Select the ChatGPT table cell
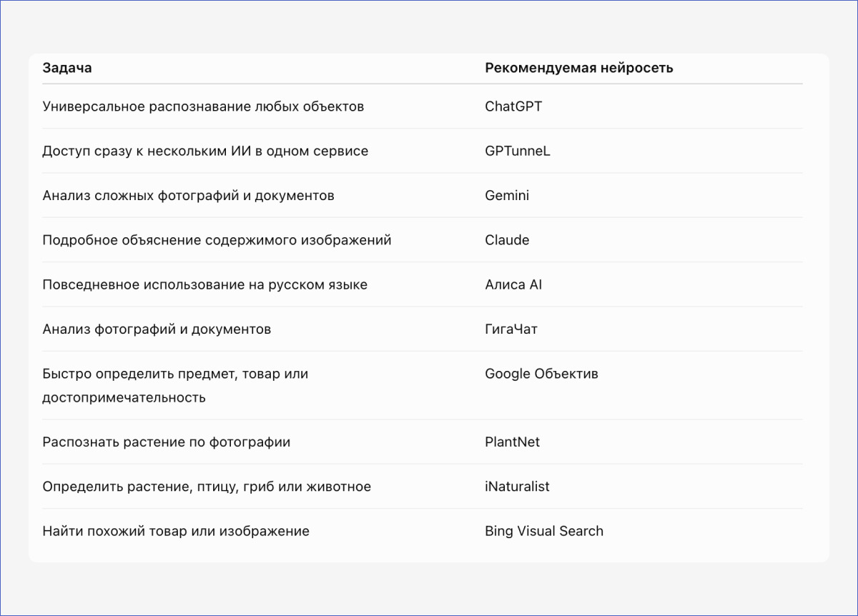The width and height of the screenshot is (858, 616). tap(513, 106)
